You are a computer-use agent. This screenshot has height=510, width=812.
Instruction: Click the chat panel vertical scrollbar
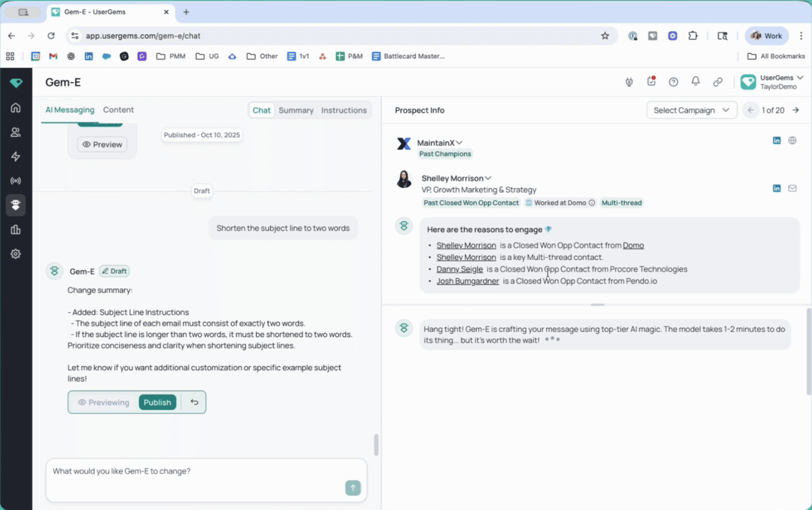click(376, 445)
